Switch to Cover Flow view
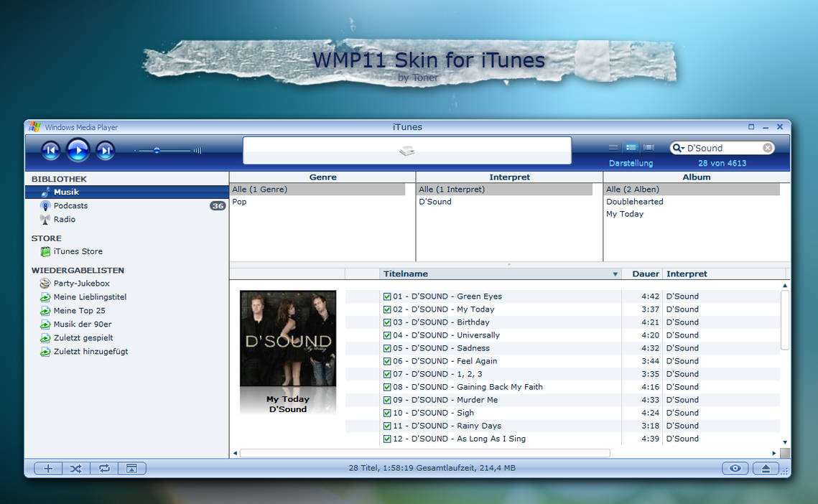Screen dimensions: 818x504 [649, 147]
